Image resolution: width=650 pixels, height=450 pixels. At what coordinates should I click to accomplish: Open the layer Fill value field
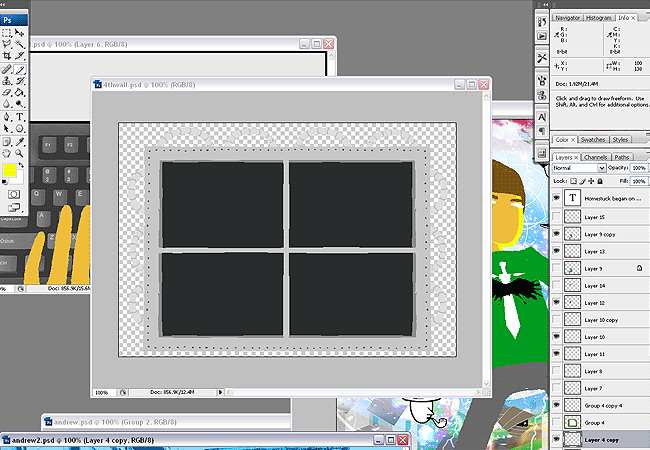point(638,180)
